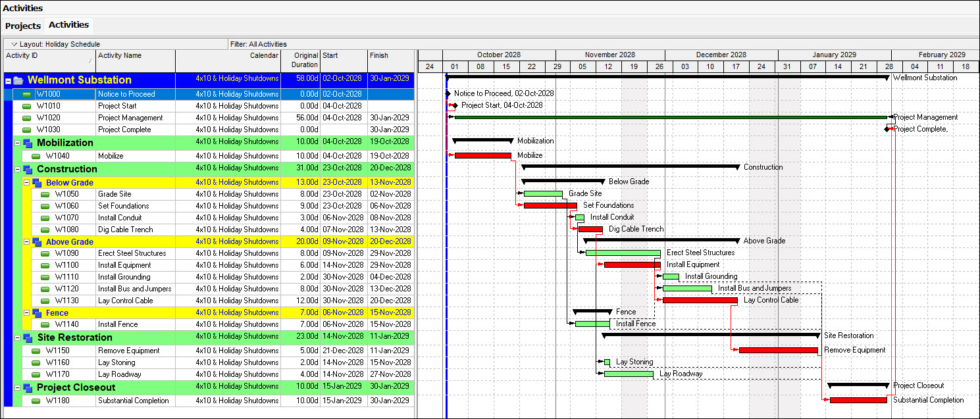Click the red Mobilize Gantt bar
Screen dimensions: 980x419
(x=482, y=155)
